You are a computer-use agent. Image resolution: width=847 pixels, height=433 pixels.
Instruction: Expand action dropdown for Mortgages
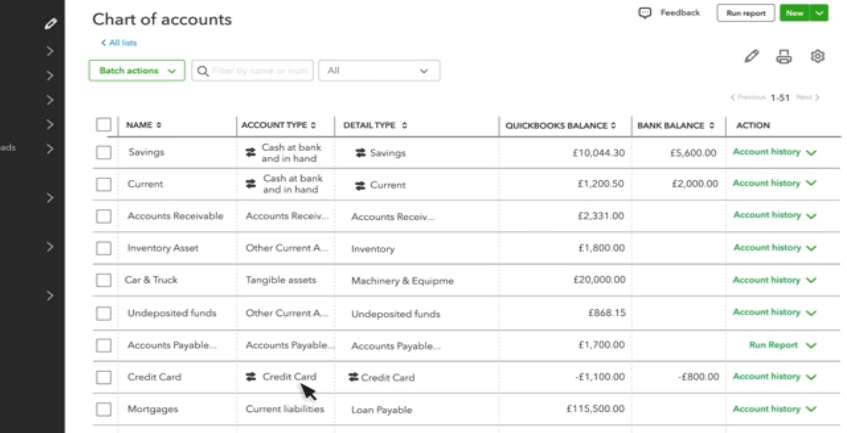811,409
